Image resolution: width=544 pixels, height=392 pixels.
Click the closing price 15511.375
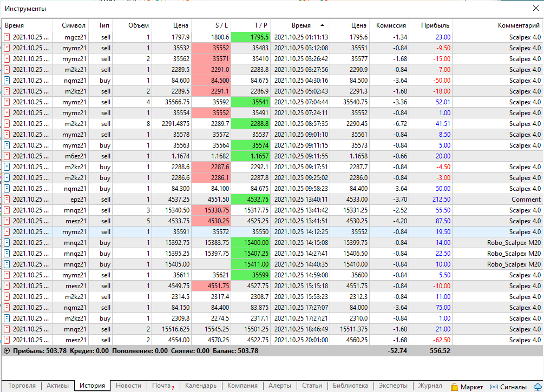(x=353, y=329)
